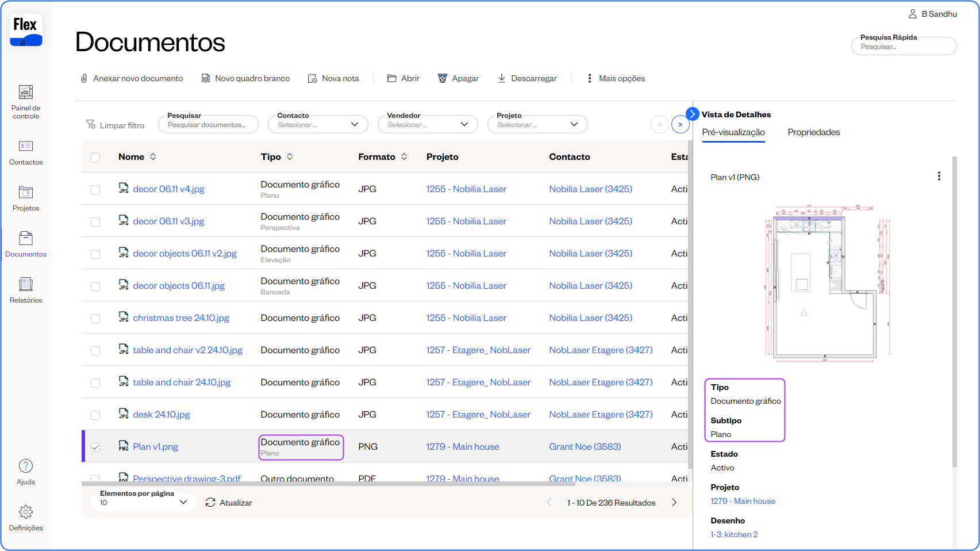Image resolution: width=980 pixels, height=551 pixels.
Task: Click Anexar novo documento button
Action: (x=132, y=78)
